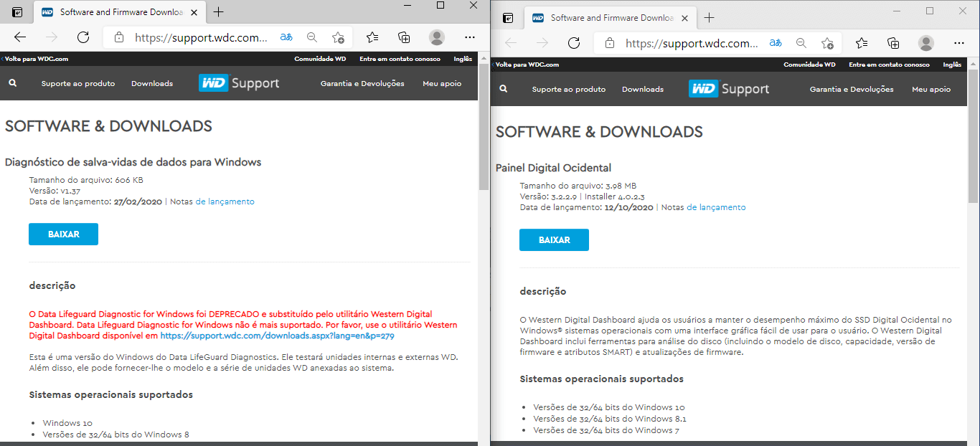980x446 pixels.
Task: Click the zoom magnifier icon in left window address bar
Action: [312, 37]
